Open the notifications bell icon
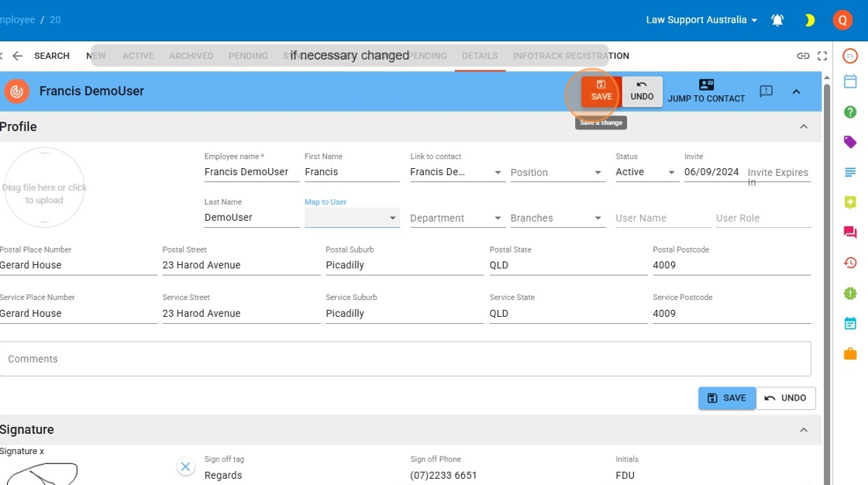This screenshot has height=485, width=868. (777, 20)
